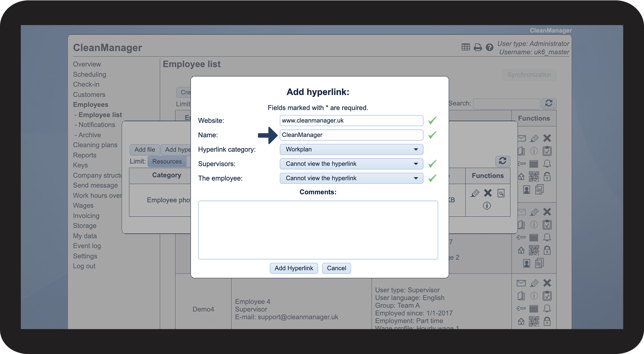This screenshot has height=354, width=644.
Task: Click the print icon in the header
Action: pyautogui.click(x=477, y=47)
